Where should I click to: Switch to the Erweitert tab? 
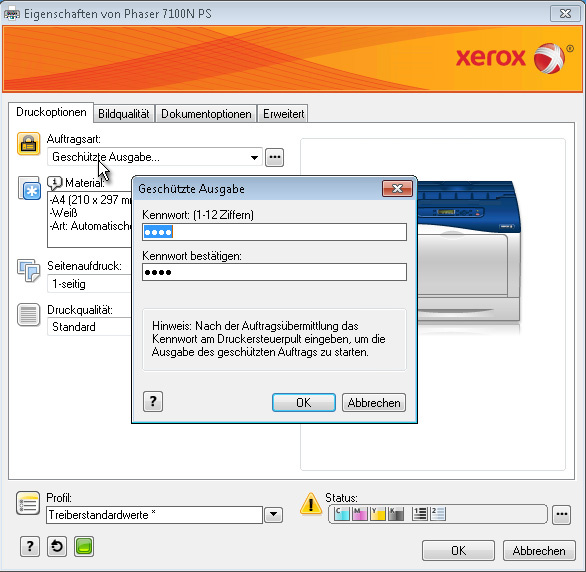[283, 114]
